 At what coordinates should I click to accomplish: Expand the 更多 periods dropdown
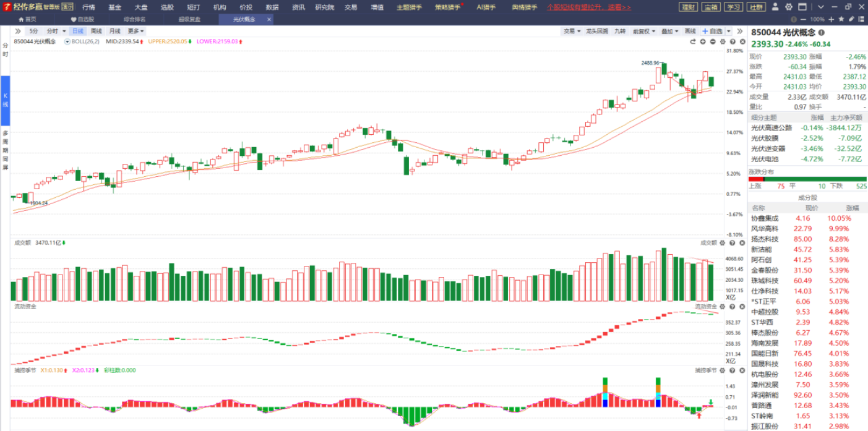[135, 31]
